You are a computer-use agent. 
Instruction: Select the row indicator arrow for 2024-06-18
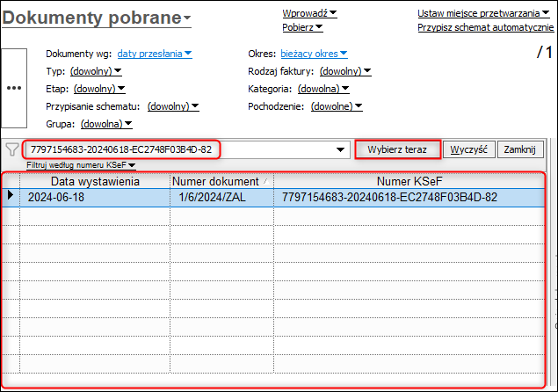tap(11, 195)
